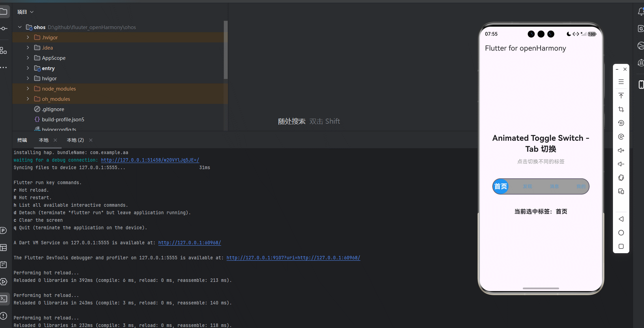This screenshot has width=644, height=328.
Task: Take emulator screenshot with crop icon
Action: tap(621, 109)
